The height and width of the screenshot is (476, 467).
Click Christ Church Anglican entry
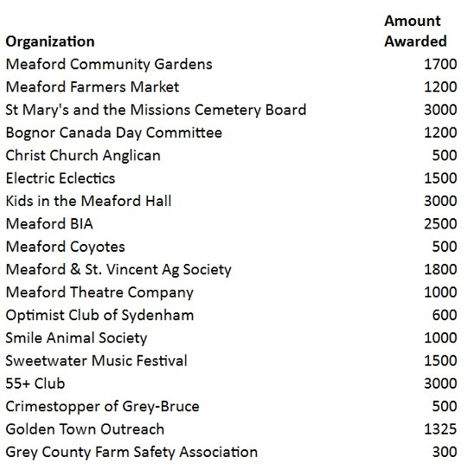coord(83,156)
